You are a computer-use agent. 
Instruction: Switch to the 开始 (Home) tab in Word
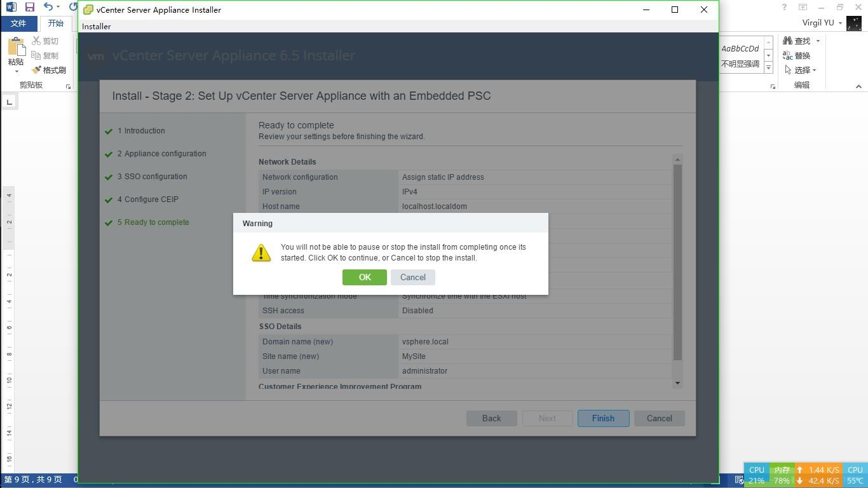[56, 24]
